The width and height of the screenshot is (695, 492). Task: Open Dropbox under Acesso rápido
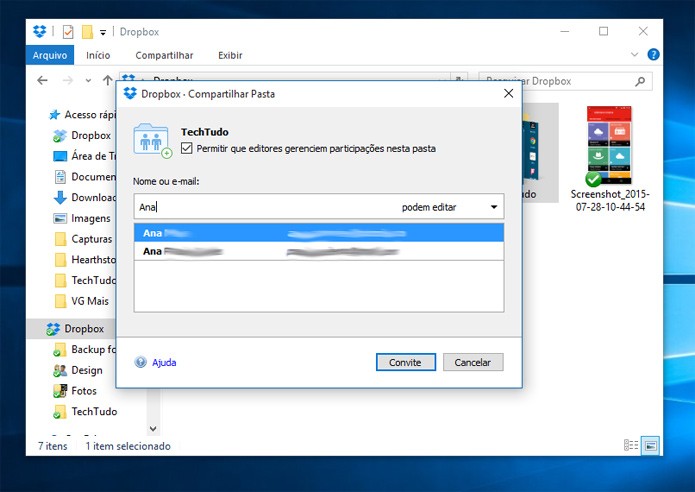pyautogui.click(x=82, y=136)
